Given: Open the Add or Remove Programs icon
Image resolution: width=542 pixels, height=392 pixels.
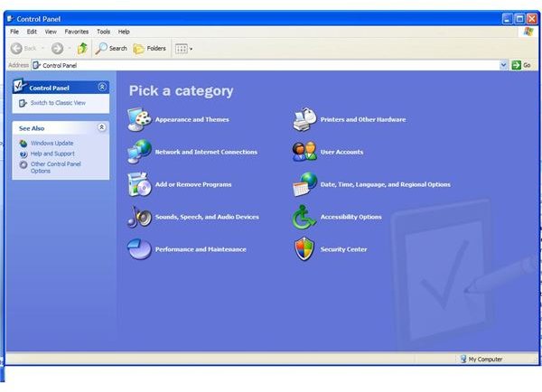Looking at the screenshot, I should click(139, 184).
